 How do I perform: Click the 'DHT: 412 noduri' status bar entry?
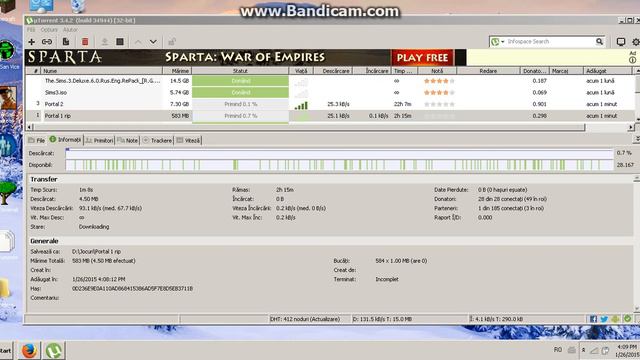305,319
